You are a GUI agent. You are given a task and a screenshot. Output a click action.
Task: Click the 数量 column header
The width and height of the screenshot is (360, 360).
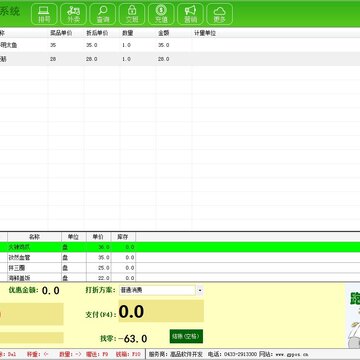128,33
